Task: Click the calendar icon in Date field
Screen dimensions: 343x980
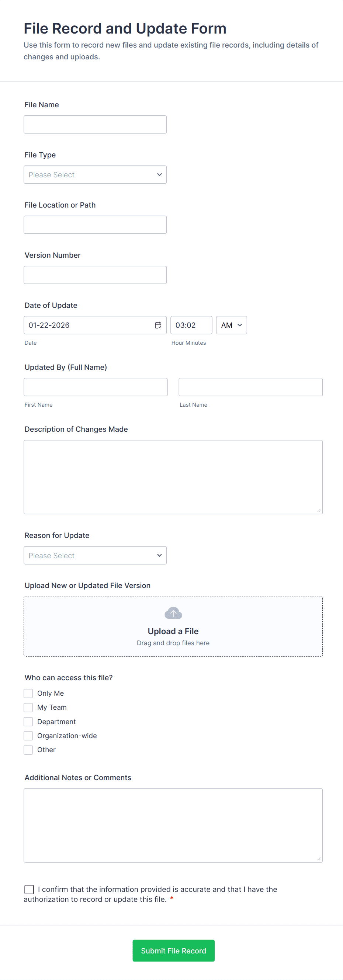Action: (158, 325)
